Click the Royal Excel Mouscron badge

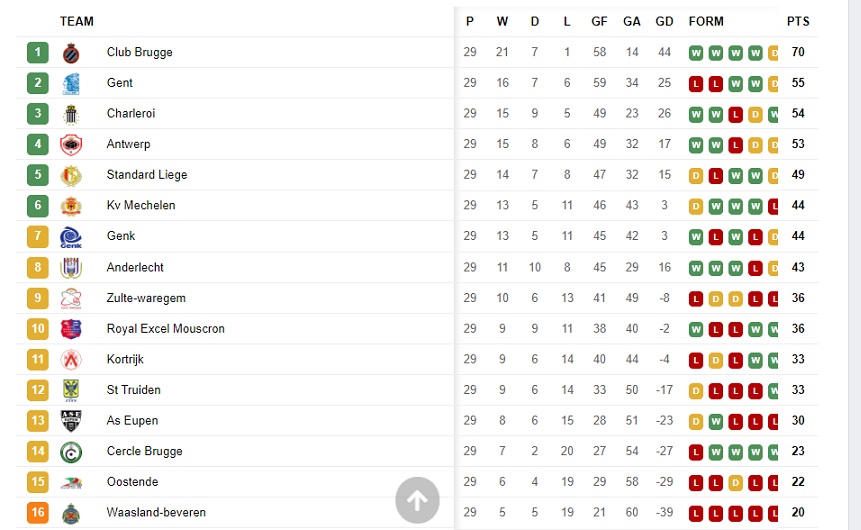point(71,329)
